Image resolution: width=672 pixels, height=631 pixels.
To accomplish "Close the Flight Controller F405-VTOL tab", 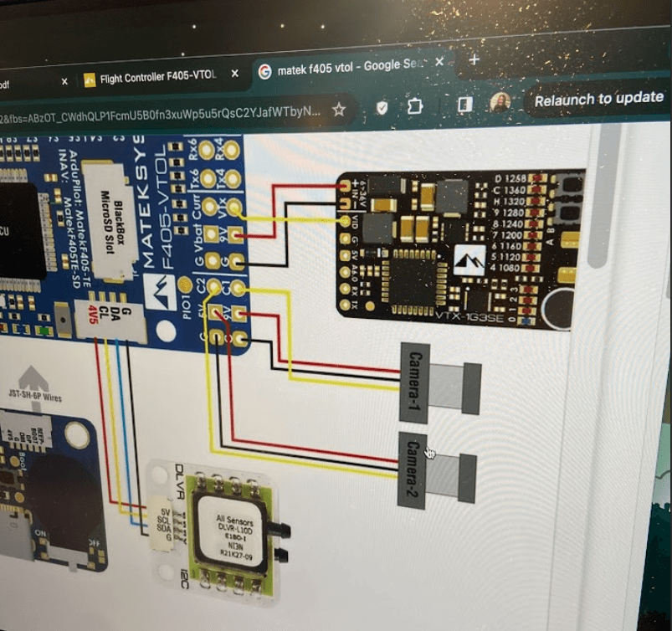I will (235, 74).
